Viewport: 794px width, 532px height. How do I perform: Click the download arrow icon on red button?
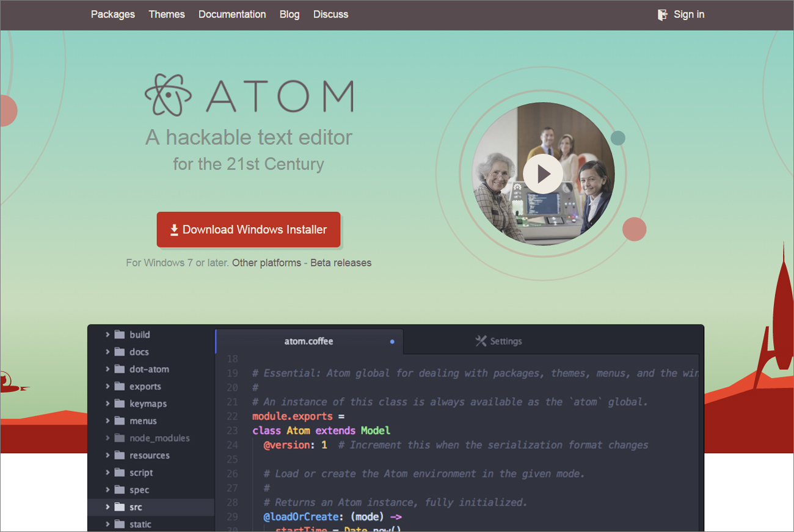(x=174, y=230)
